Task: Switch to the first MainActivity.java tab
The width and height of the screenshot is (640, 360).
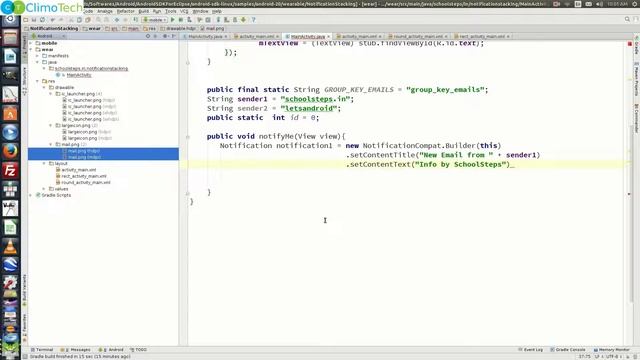Action: 205,36
